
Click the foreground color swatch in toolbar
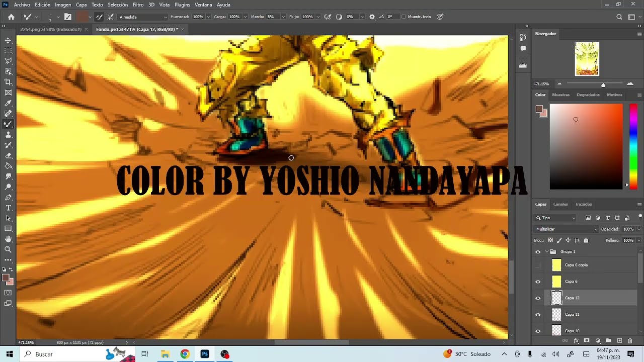(x=6, y=278)
